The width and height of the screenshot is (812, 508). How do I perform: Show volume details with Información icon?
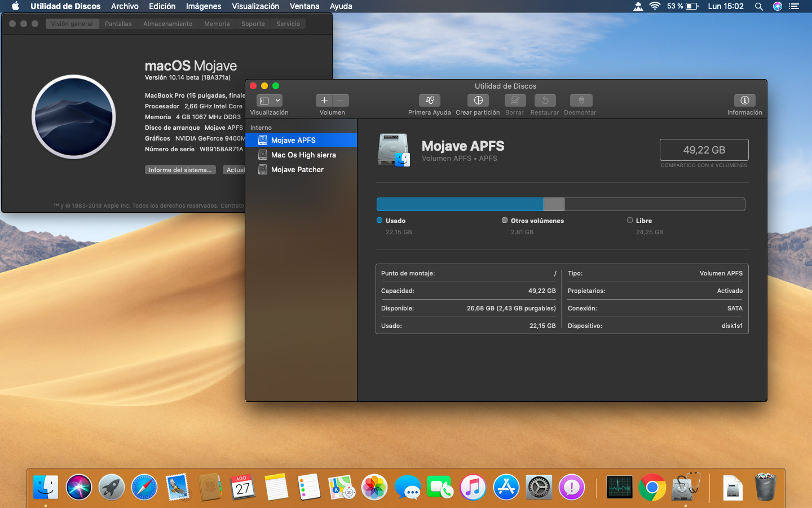744,100
